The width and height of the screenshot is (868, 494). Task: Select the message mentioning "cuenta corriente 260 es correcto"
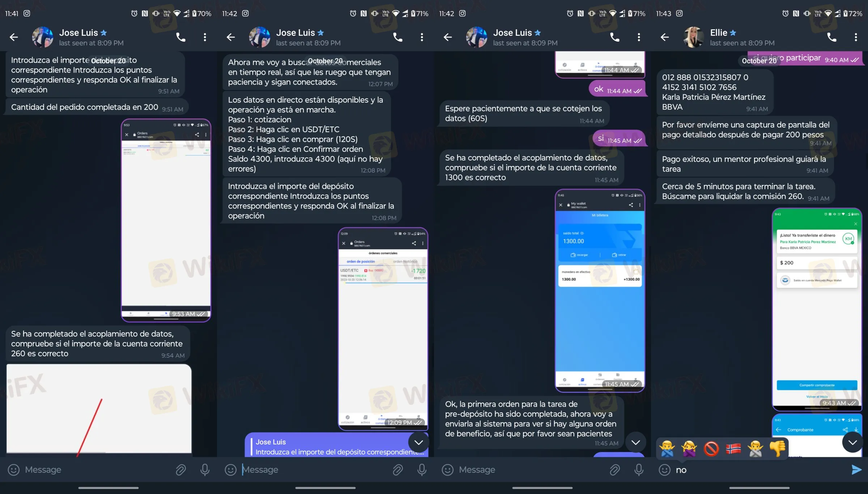(98, 344)
